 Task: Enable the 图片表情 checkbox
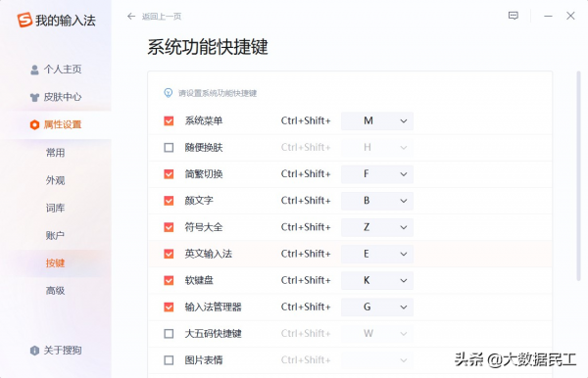point(169,360)
